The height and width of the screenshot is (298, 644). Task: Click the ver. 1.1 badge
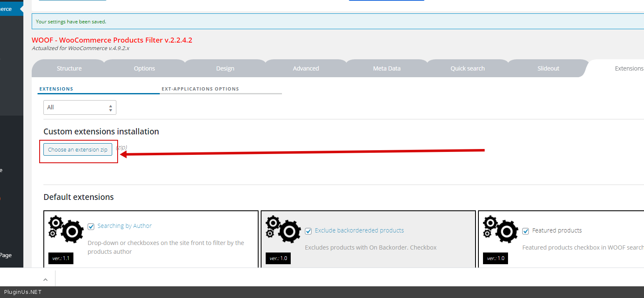pos(61,258)
